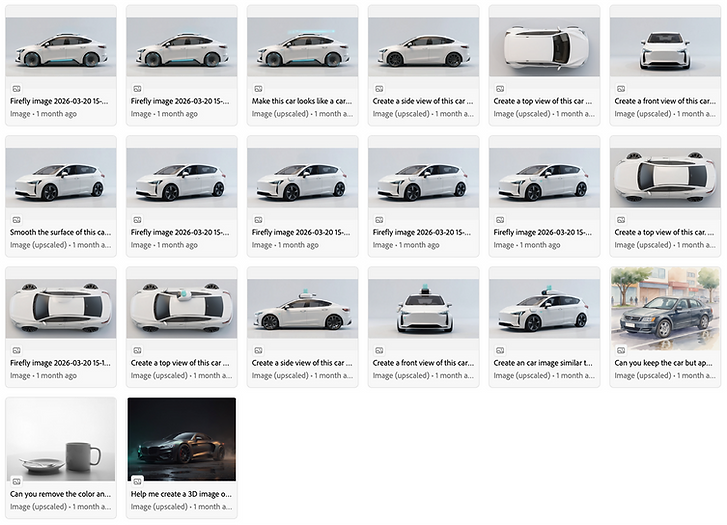Click image-type icon on 'Smooth the surface of this ca...' card
The height and width of the screenshot is (525, 727).
[x=16, y=220]
